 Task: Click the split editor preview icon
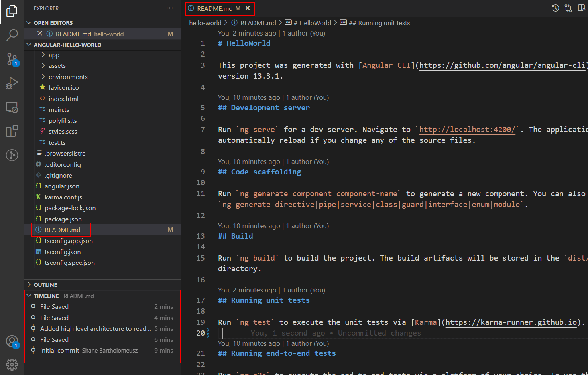pyautogui.click(x=582, y=8)
